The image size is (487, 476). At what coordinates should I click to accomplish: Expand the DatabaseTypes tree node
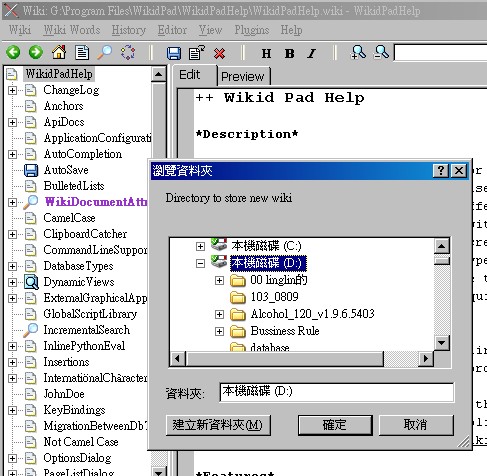tap(12, 266)
